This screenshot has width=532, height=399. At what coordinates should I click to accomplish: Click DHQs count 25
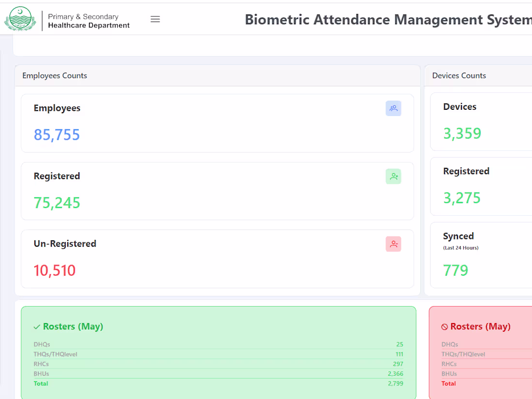coord(399,344)
